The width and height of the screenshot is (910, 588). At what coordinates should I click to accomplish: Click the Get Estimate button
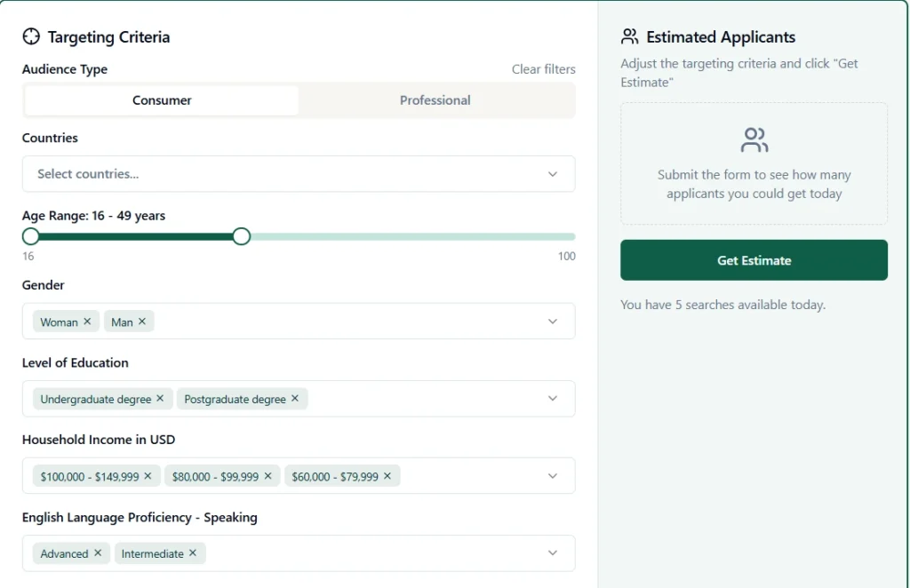point(754,259)
